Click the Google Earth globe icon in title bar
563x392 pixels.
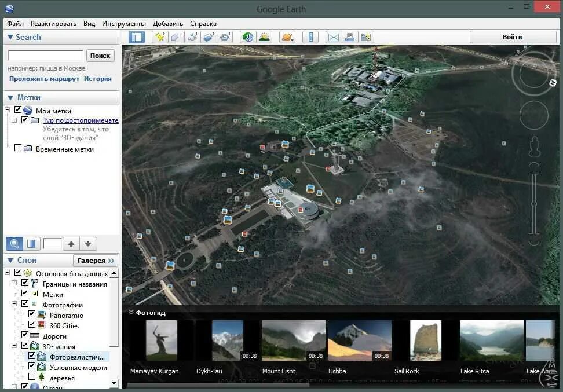pos(9,8)
